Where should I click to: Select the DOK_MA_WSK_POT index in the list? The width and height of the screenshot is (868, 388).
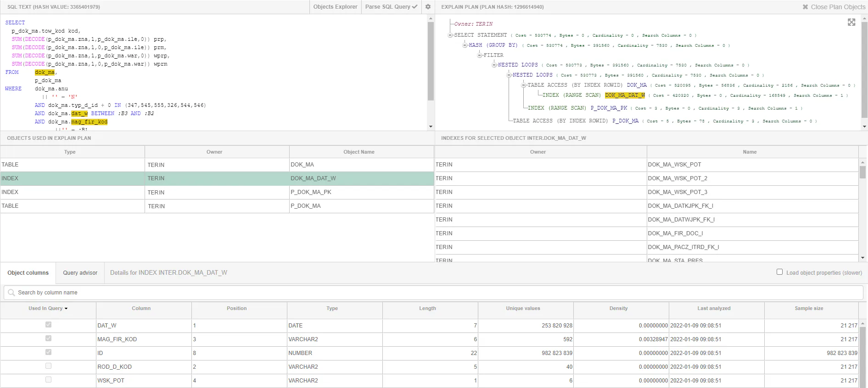pyautogui.click(x=646, y=165)
